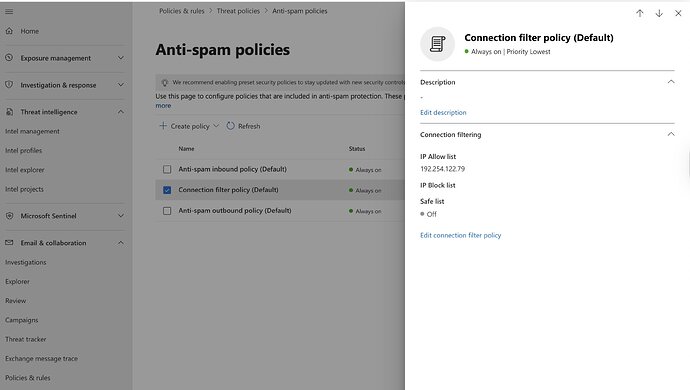Go to Threat policies breadcrumb
This screenshot has width=690, height=390.
pos(238,11)
